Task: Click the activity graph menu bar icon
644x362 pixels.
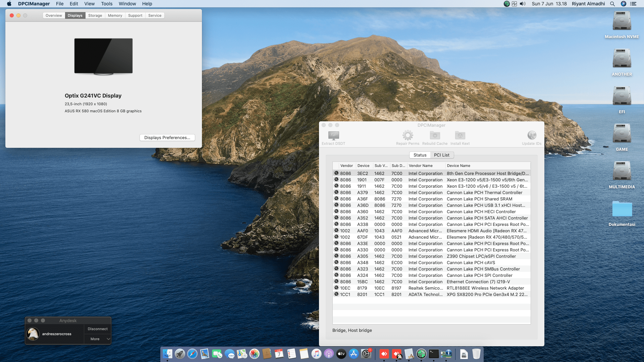Action: (x=514, y=4)
